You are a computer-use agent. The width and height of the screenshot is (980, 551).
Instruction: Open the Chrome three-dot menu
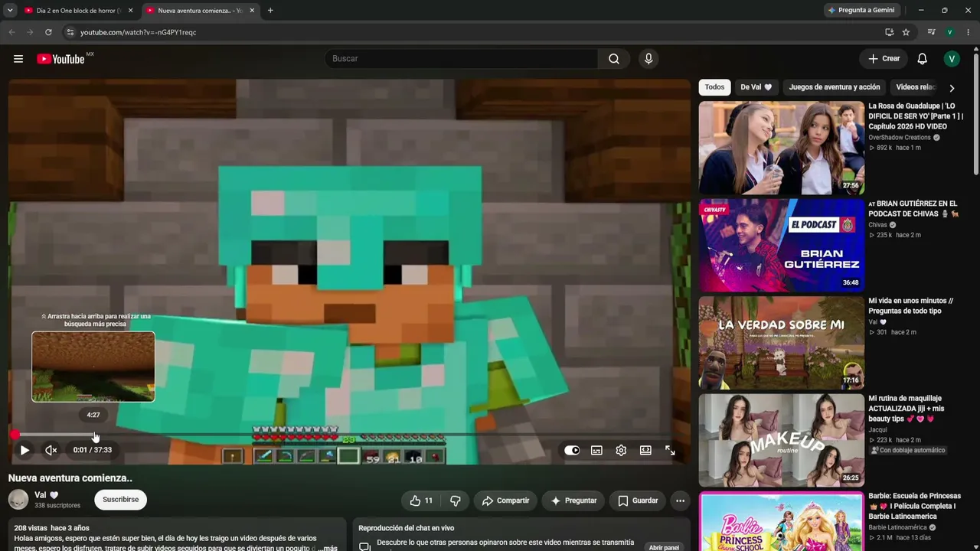968,32
